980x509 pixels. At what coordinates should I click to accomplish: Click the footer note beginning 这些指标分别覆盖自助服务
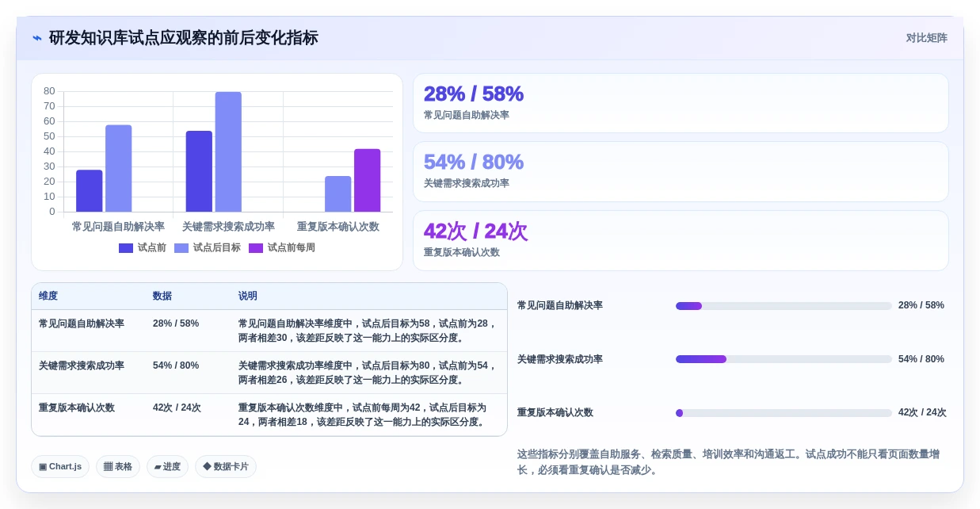pyautogui.click(x=729, y=462)
